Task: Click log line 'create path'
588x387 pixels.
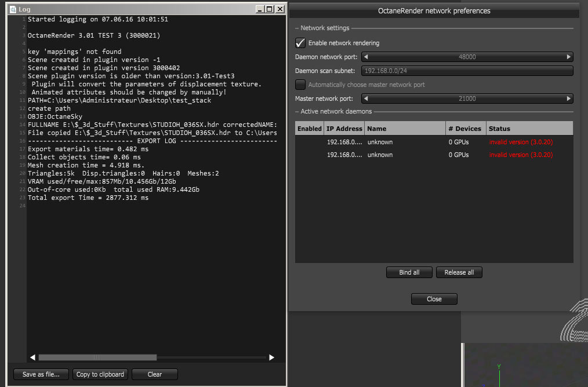Action: click(x=49, y=108)
